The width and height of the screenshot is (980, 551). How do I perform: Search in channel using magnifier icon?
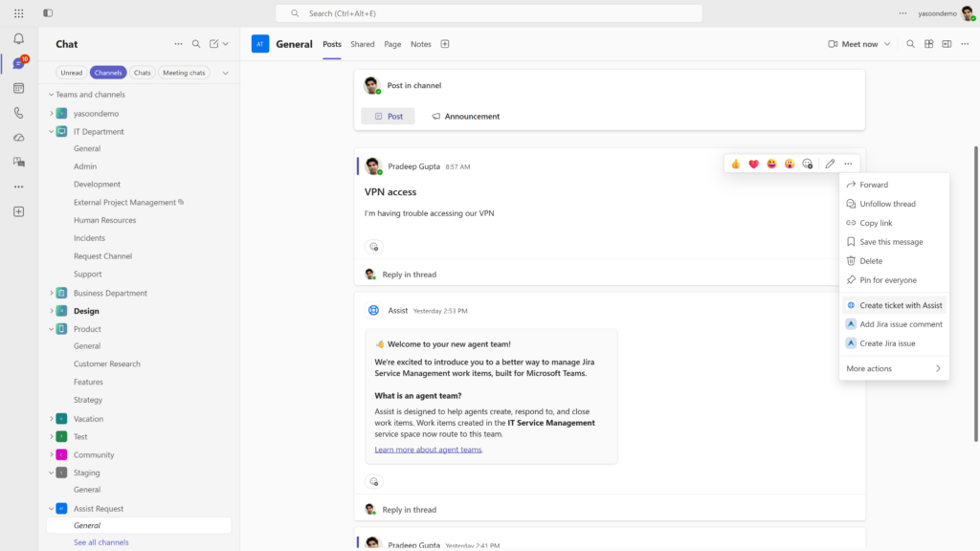click(911, 44)
